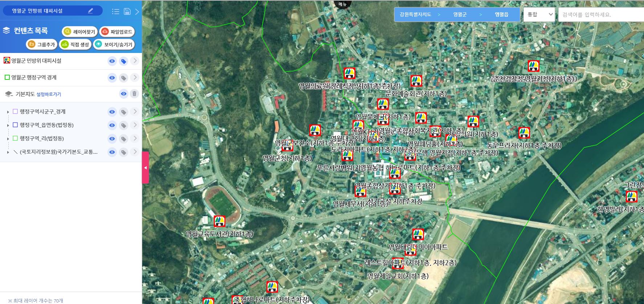Image resolution: width=644 pixels, height=304 pixels.
Task: Click the 레이어찾기 button
Action: click(x=80, y=32)
